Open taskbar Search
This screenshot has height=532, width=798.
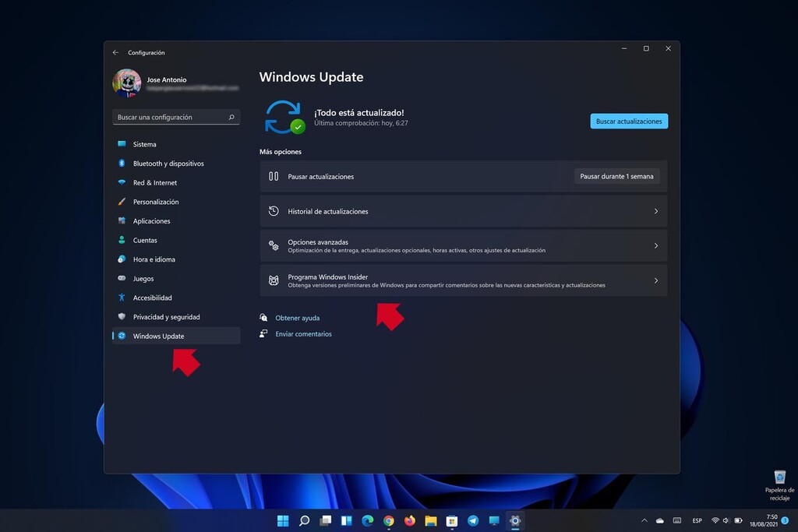pyautogui.click(x=305, y=520)
